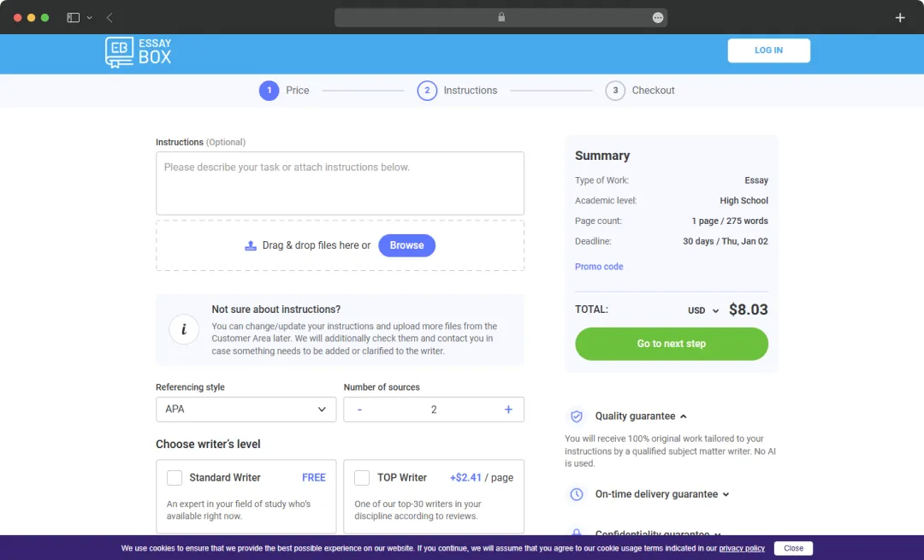Expand the On-time delivery guarantee section
The width and height of the screenshot is (924, 560).
pos(725,494)
